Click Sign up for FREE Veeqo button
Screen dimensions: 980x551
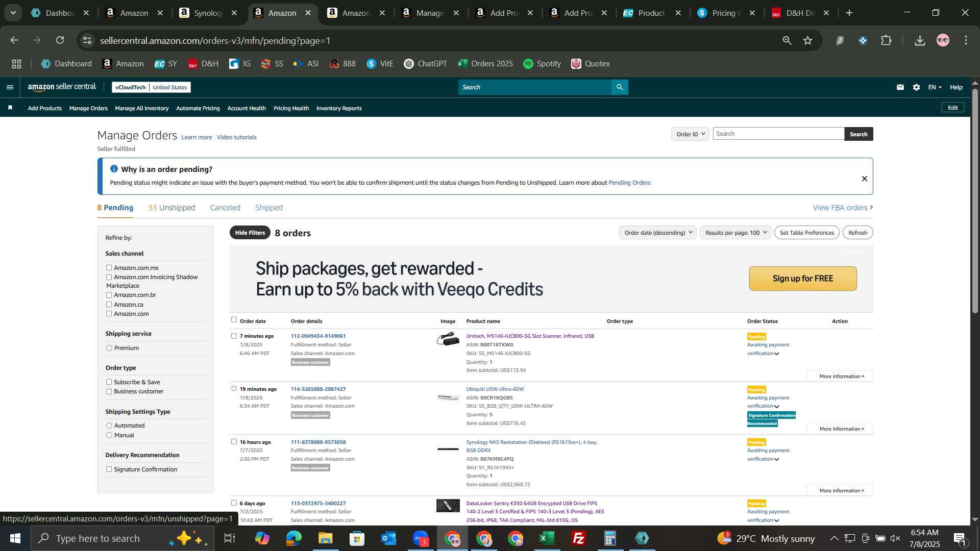(x=802, y=279)
